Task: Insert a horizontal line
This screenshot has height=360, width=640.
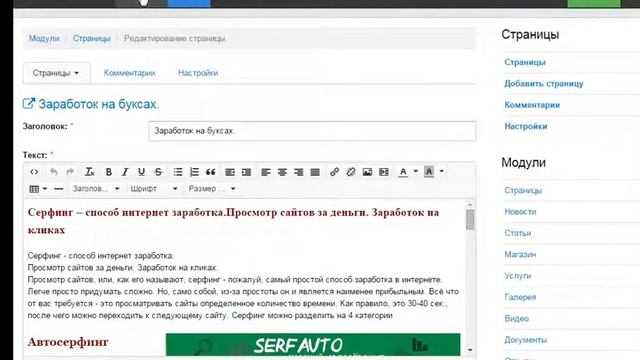Action: tap(59, 189)
